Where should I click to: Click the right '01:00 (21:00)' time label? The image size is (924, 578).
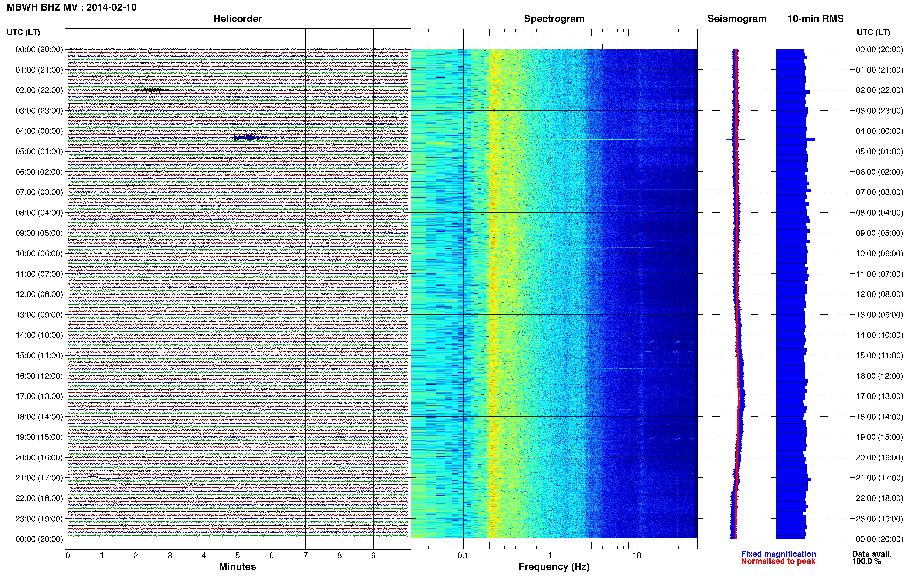click(879, 70)
